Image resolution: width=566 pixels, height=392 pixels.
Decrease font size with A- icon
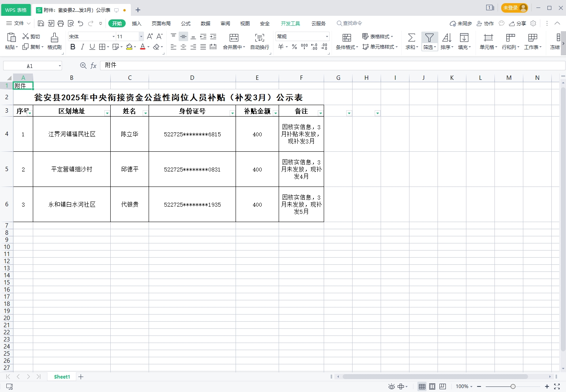[160, 36]
